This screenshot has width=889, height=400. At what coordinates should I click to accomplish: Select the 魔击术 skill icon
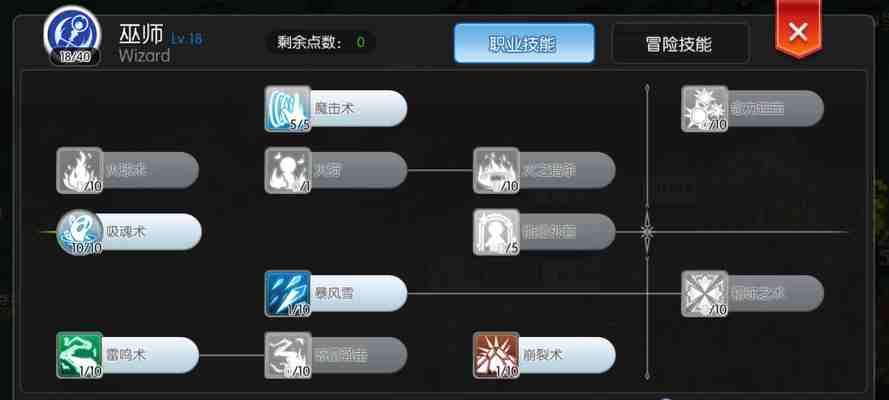pyautogui.click(x=287, y=109)
